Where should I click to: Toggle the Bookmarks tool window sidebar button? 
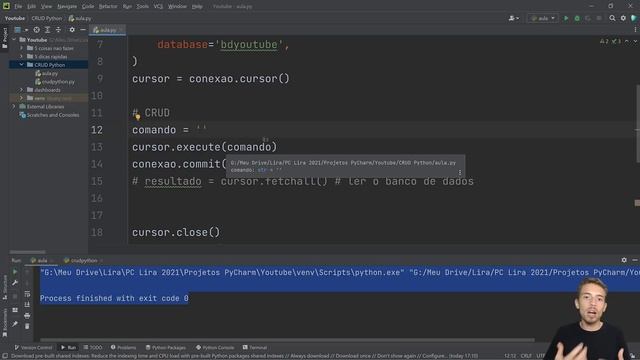coord(4,322)
